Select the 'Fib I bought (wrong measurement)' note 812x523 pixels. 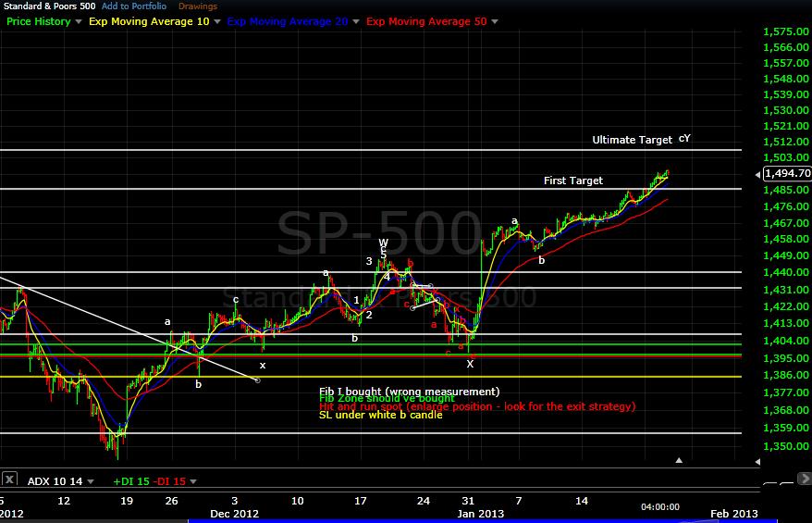click(x=409, y=391)
